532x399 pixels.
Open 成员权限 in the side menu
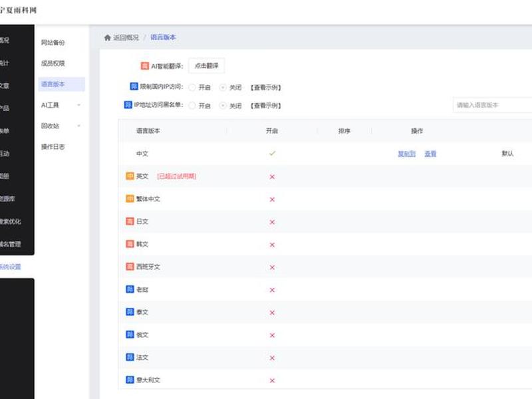53,63
